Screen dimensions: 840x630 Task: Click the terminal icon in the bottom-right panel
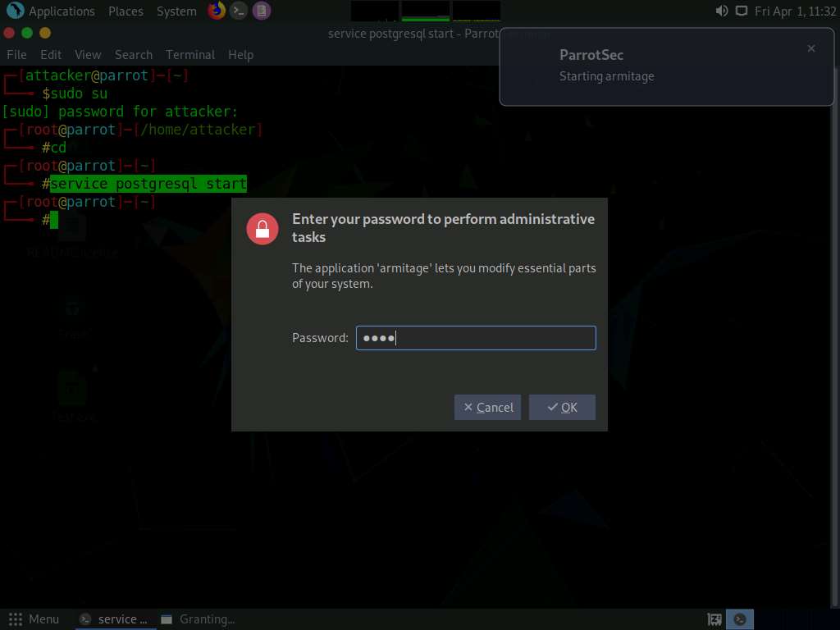(739, 619)
